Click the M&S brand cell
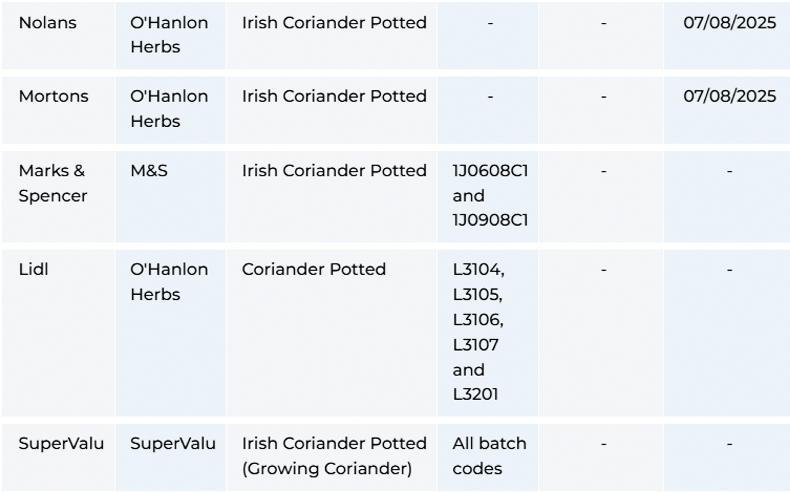 (x=149, y=171)
